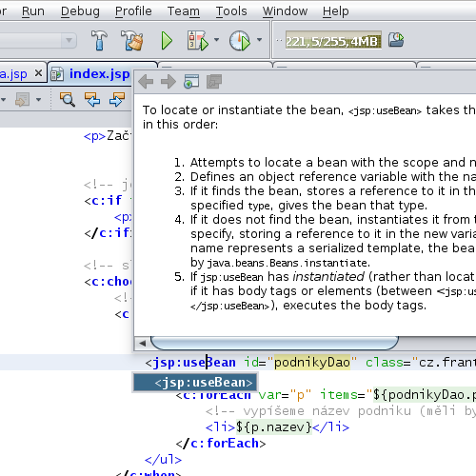Screen dimensions: 476x476
Task: Select the <jsp:useBean> completion item
Action: tap(195, 383)
